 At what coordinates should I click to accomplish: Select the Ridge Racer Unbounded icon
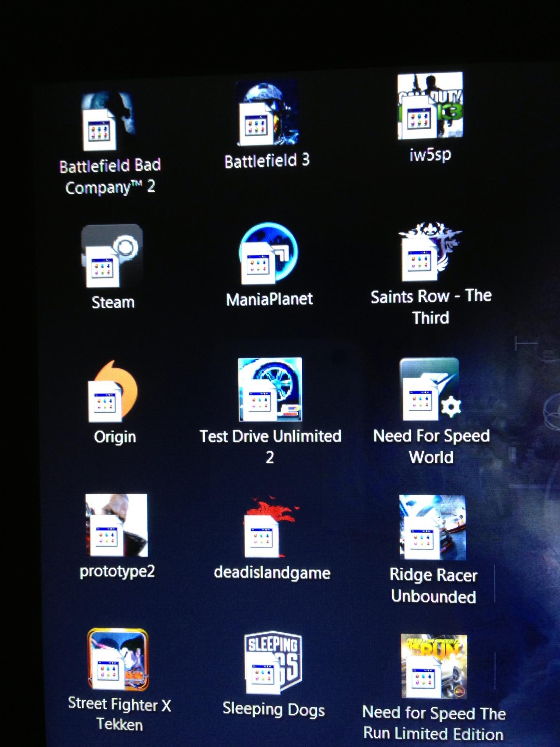click(433, 527)
